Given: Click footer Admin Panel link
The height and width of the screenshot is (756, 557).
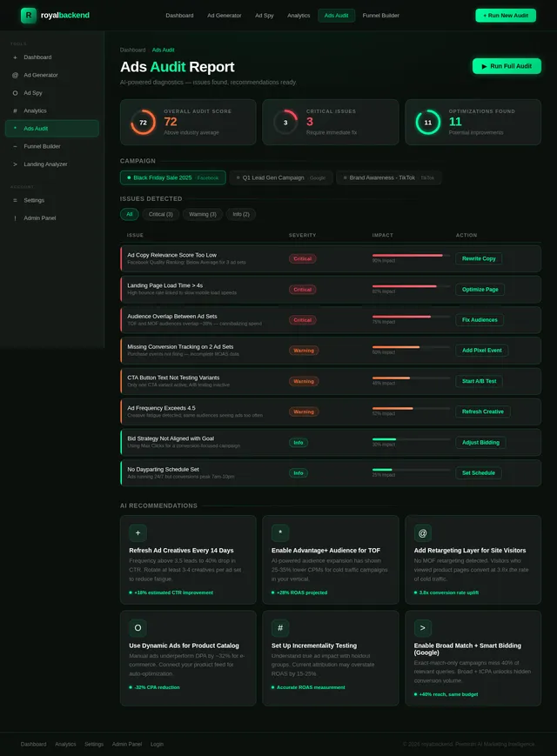Looking at the screenshot, I should 127,745.
